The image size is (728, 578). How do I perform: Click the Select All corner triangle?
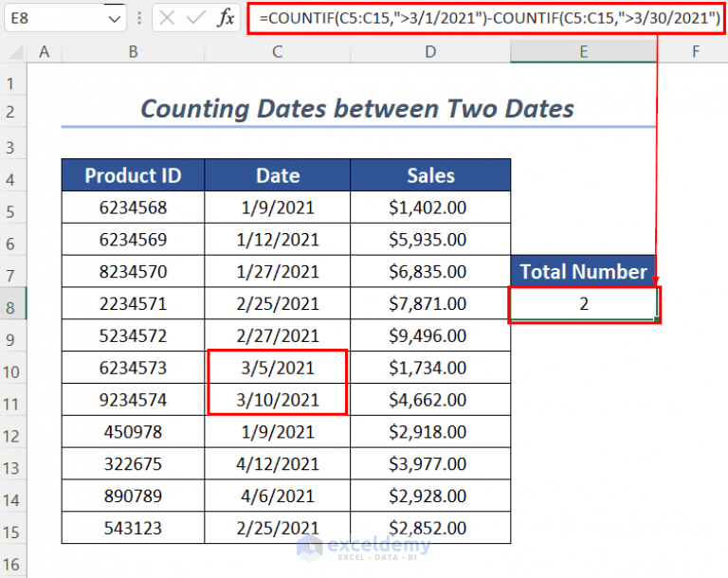(x=16, y=52)
